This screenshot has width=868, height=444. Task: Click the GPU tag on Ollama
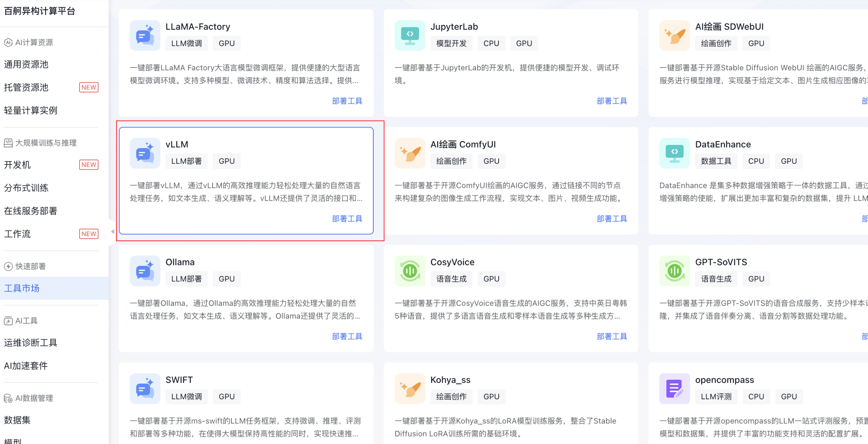[x=227, y=279]
